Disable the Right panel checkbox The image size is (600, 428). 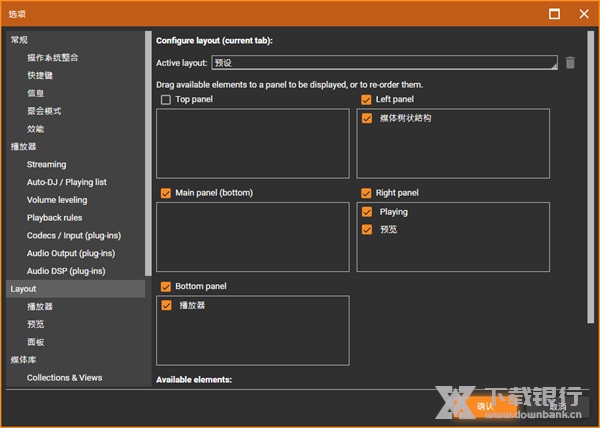pos(366,193)
